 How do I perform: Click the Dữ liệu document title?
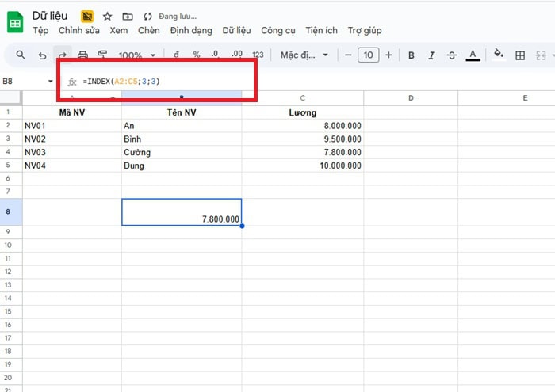click(x=50, y=16)
